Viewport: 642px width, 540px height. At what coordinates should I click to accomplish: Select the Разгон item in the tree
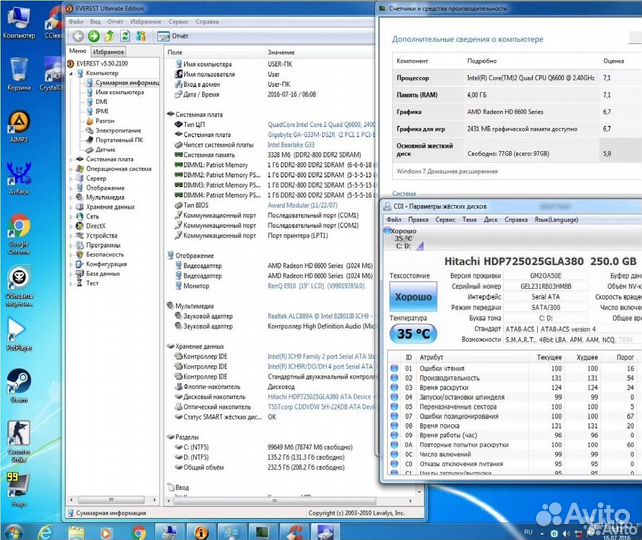coord(104,120)
